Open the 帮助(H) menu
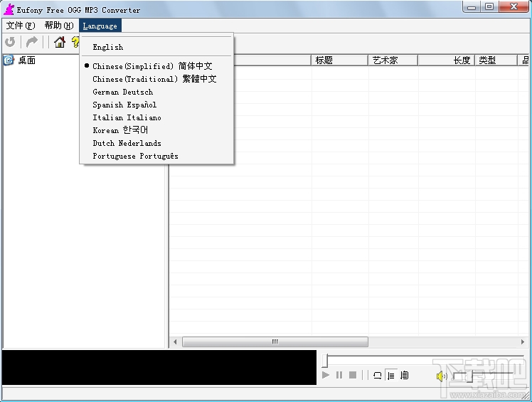The height and width of the screenshot is (402, 532). pyautogui.click(x=59, y=26)
